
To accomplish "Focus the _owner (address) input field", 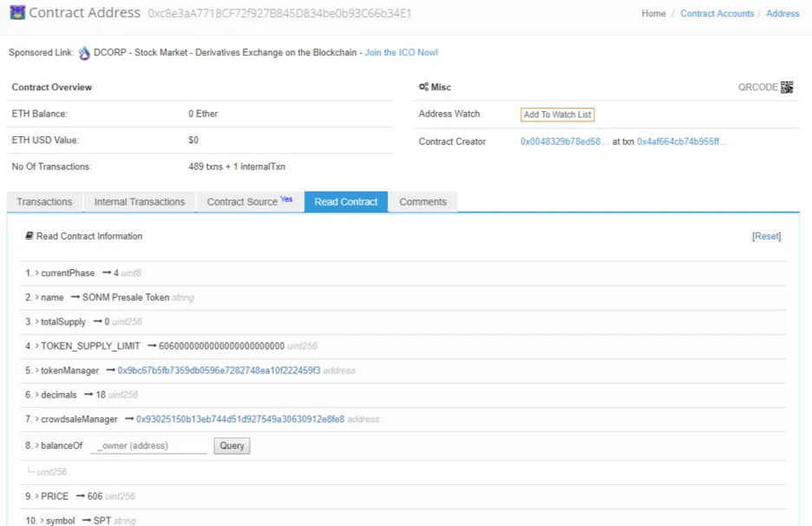I will [x=148, y=445].
